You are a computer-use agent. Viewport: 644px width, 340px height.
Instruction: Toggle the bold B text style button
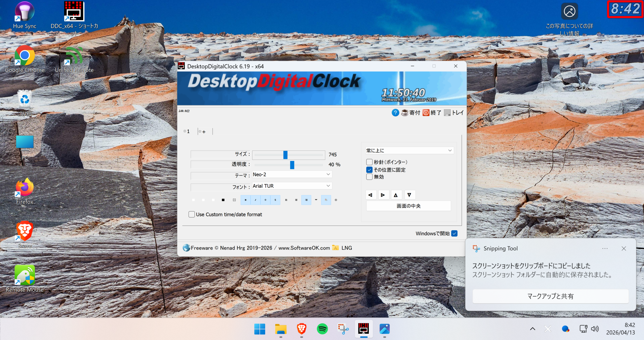tap(246, 200)
